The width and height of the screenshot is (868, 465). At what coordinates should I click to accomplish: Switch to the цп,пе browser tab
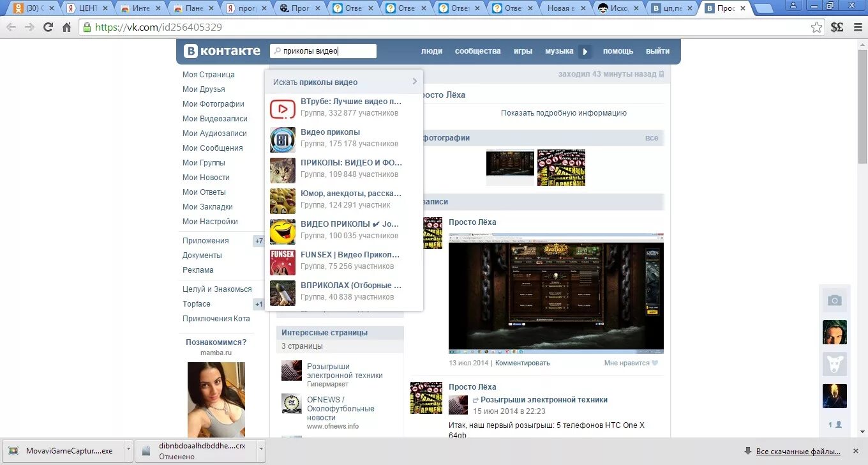(x=671, y=8)
